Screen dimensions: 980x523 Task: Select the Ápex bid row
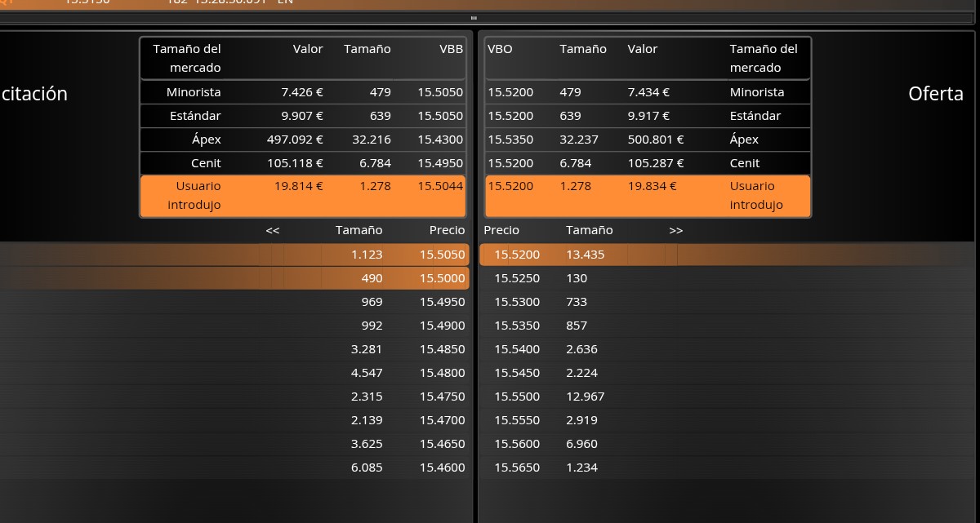303,140
